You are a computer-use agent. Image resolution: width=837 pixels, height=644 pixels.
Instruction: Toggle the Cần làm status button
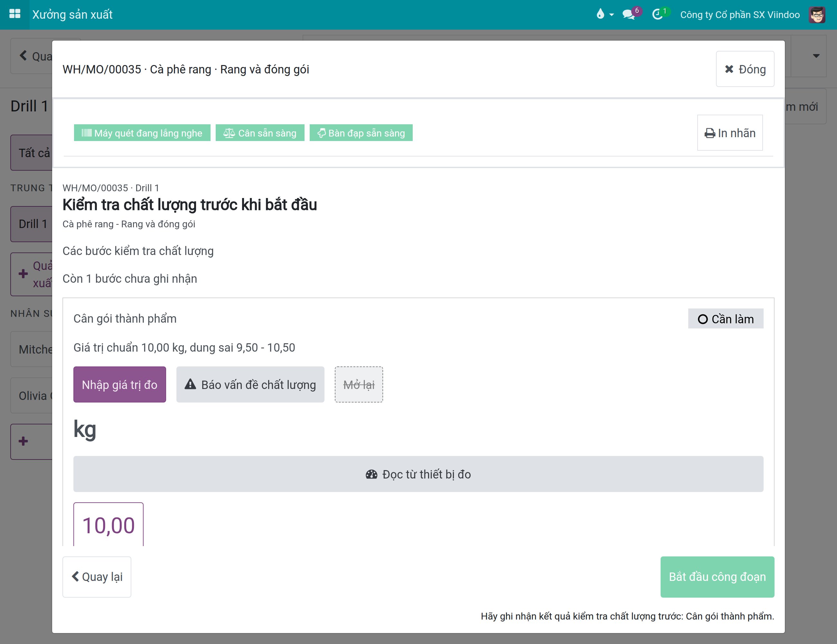point(726,318)
